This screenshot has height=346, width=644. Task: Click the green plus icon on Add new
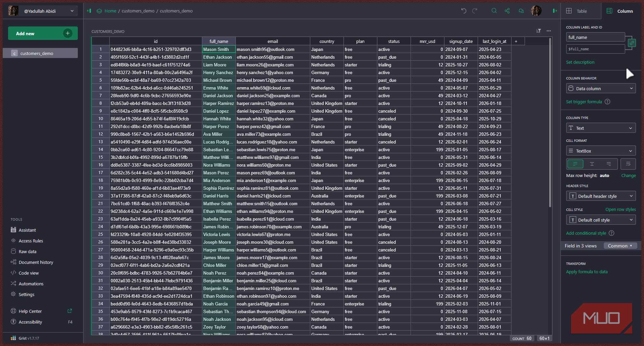[x=68, y=33]
